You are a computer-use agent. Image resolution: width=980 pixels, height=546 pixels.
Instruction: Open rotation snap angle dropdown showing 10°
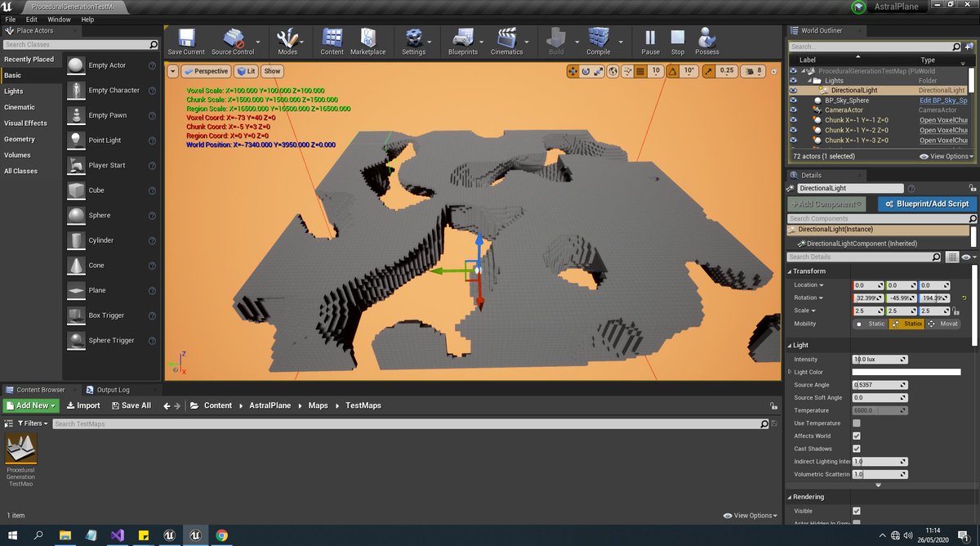click(690, 71)
